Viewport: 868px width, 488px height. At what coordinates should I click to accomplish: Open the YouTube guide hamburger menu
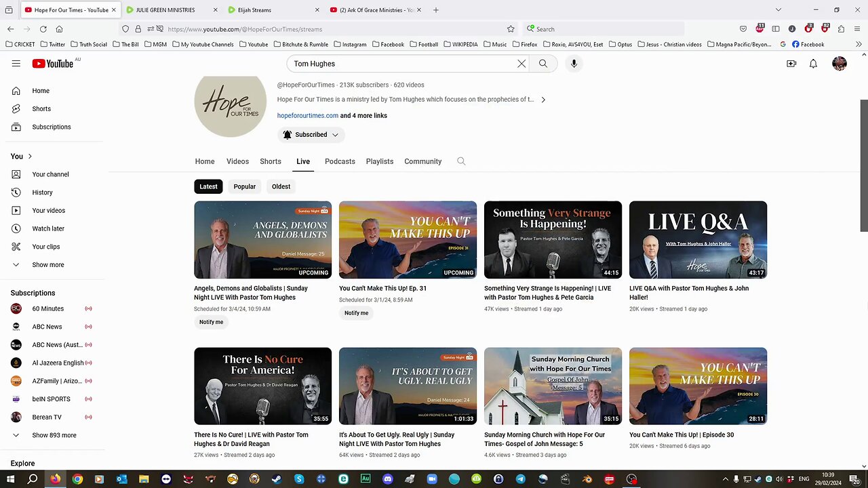[x=16, y=63]
